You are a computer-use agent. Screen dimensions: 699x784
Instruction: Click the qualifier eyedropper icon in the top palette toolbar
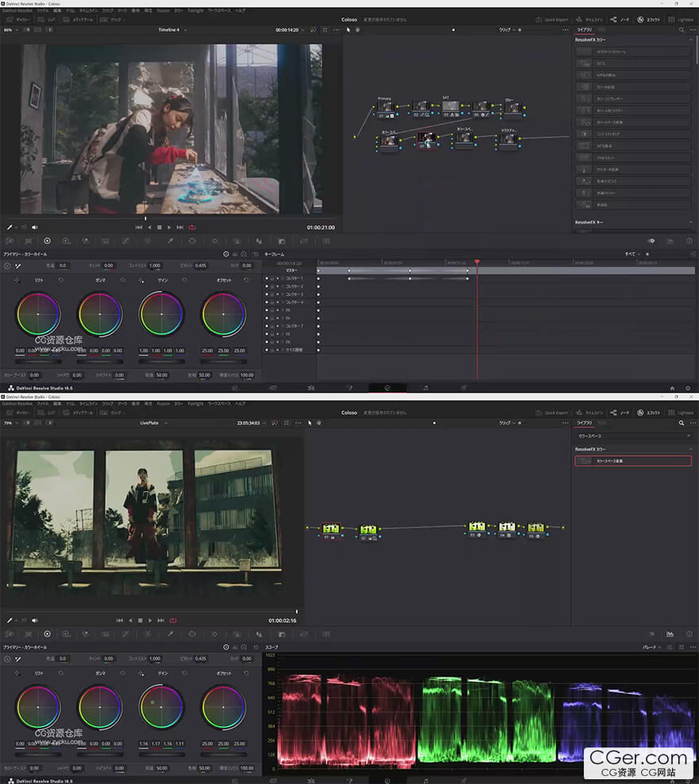169,240
